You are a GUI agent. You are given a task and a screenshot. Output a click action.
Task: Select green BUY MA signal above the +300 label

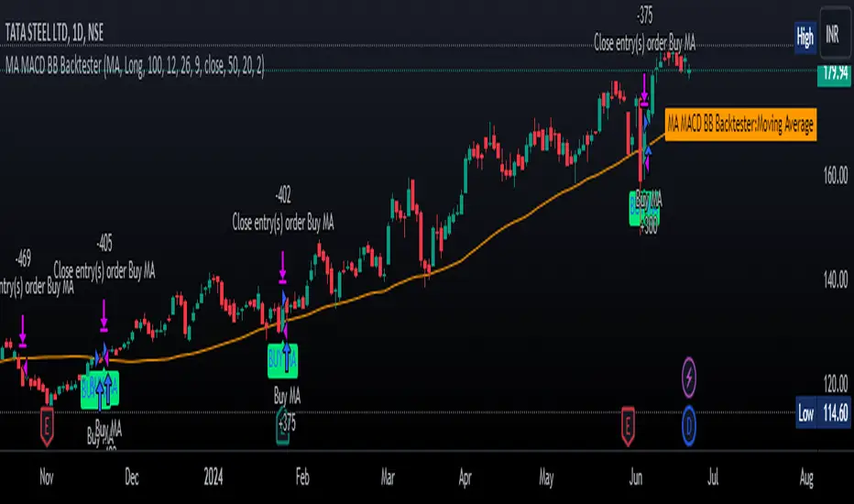644,208
